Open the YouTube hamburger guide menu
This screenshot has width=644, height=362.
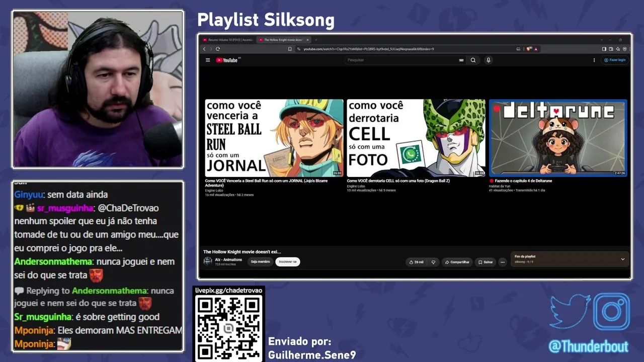pos(208,60)
